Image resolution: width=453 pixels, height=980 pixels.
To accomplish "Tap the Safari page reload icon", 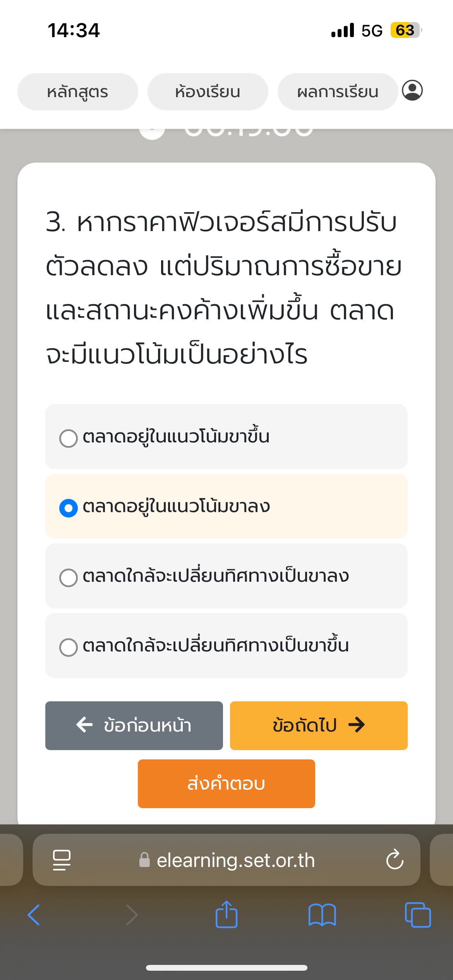I will [395, 860].
